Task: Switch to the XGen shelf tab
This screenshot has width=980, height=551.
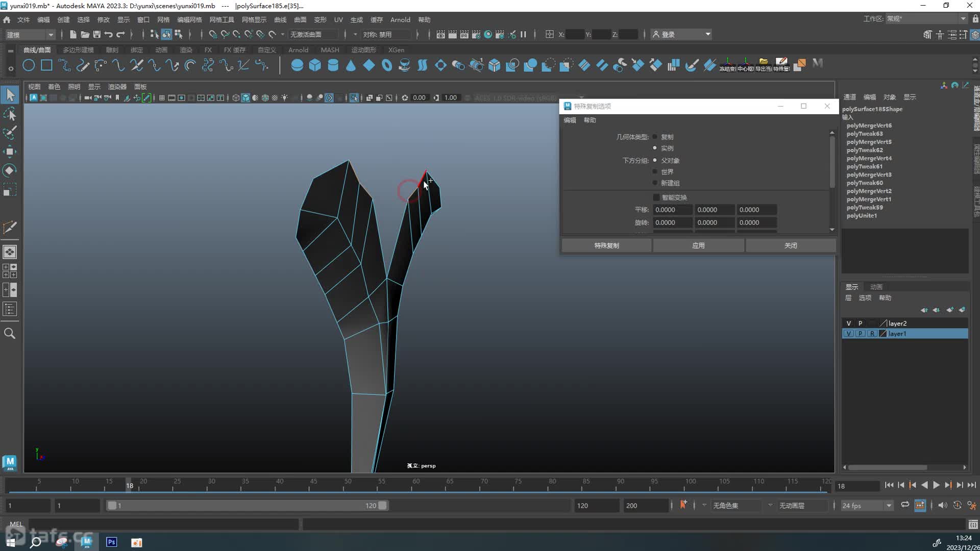Action: (396, 50)
